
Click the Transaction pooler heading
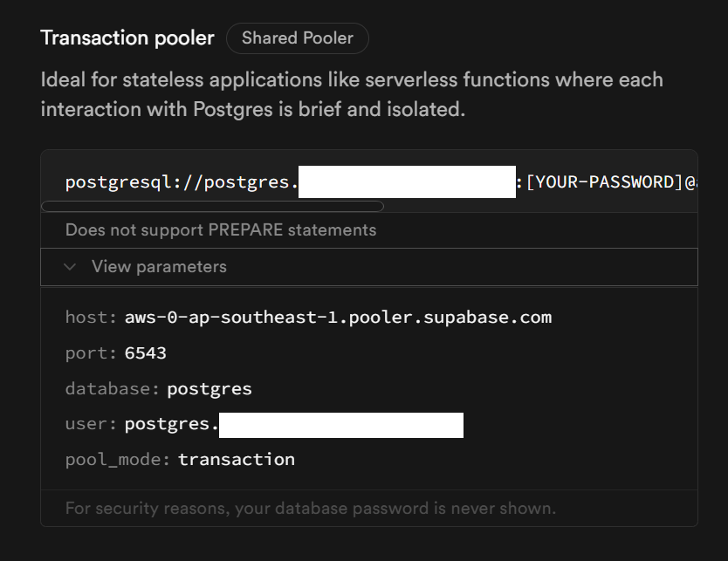pyautogui.click(x=127, y=38)
